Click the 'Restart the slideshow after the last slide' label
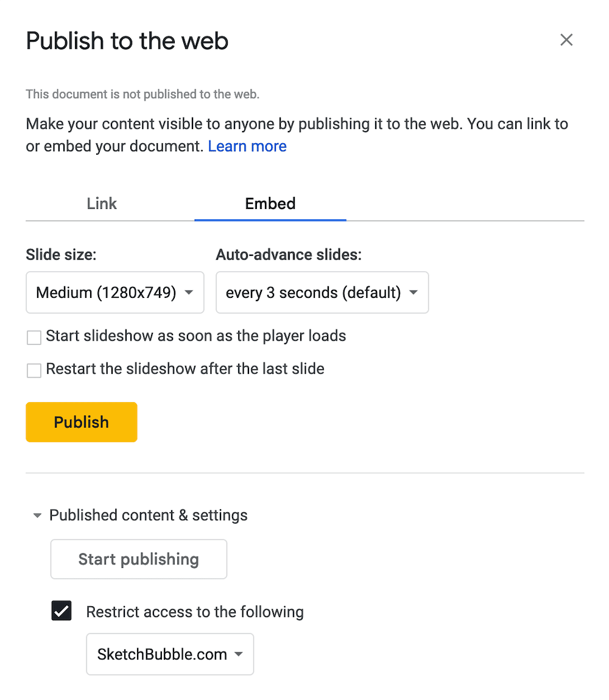 [x=185, y=369]
